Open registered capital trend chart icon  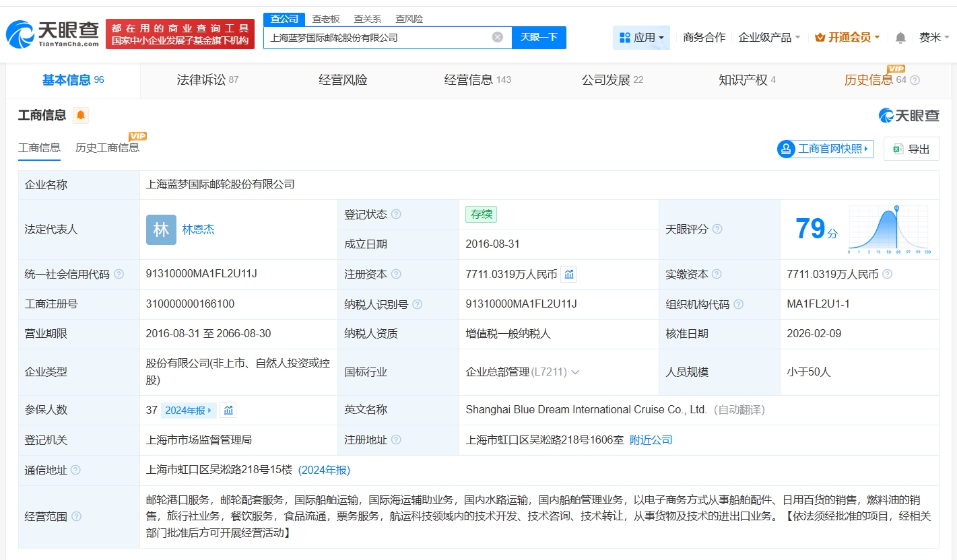[x=569, y=274]
